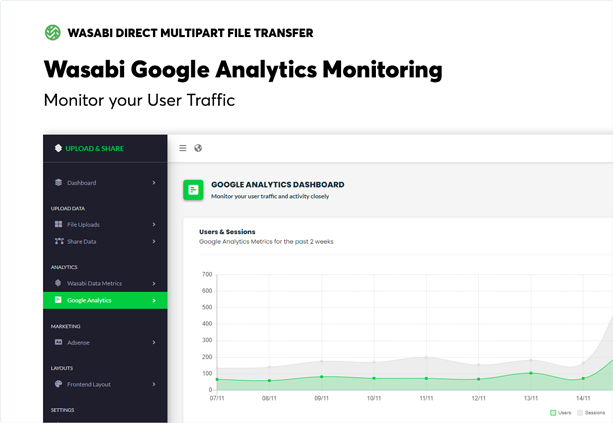
Task: Click the Users & Sessions heading
Action: click(x=227, y=232)
